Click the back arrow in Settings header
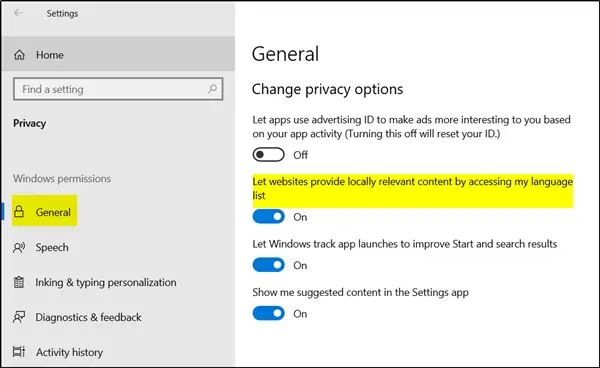Viewport: 600px width, 368px height. click(18, 13)
